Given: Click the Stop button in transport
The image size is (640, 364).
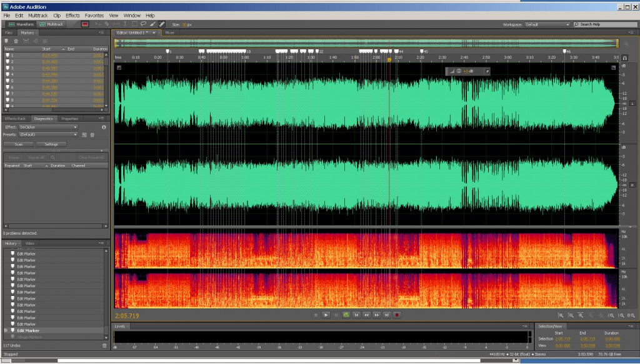Looking at the screenshot, I should [x=316, y=315].
